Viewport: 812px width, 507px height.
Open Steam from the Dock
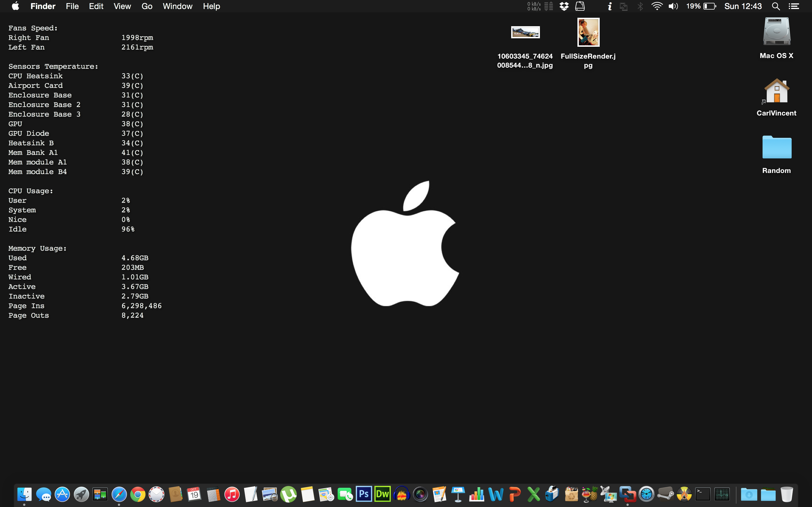click(x=665, y=494)
